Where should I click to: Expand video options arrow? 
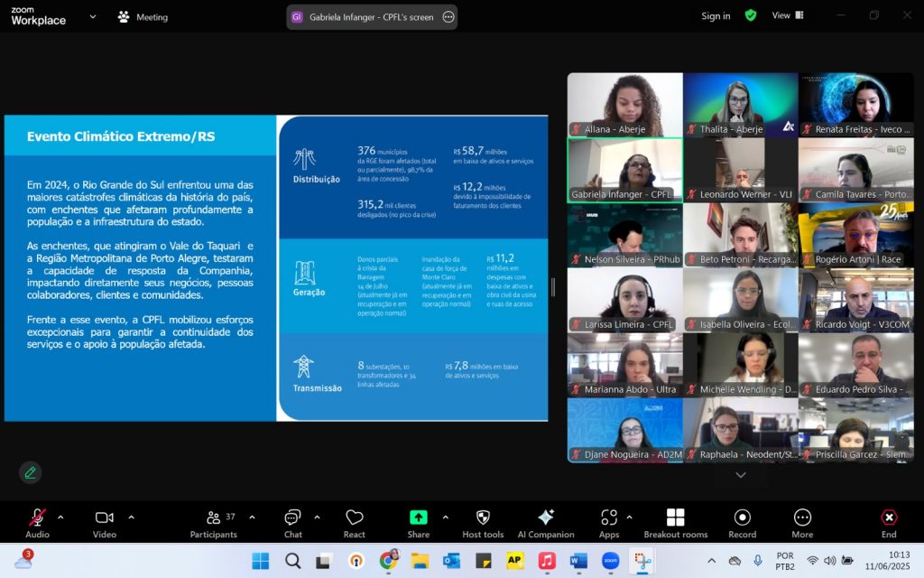point(131,517)
